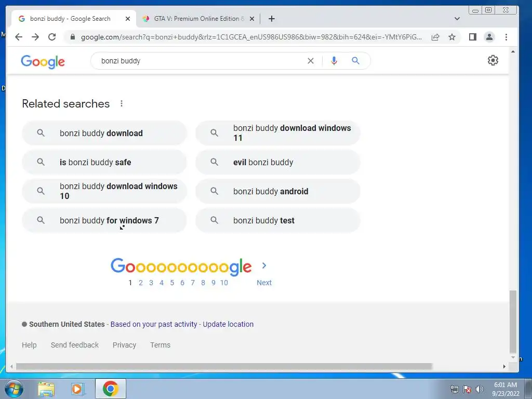
Task: Go to results page 6
Action: pyautogui.click(x=182, y=283)
